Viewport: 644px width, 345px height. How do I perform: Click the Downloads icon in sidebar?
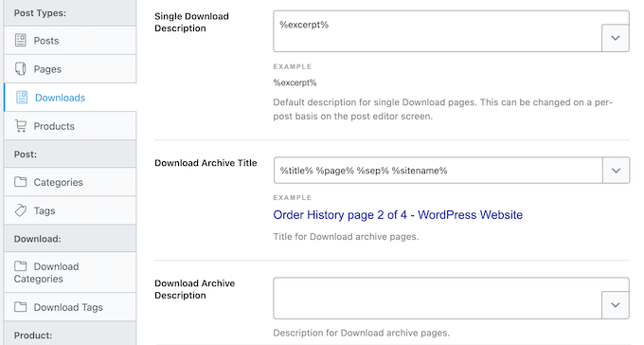22,98
